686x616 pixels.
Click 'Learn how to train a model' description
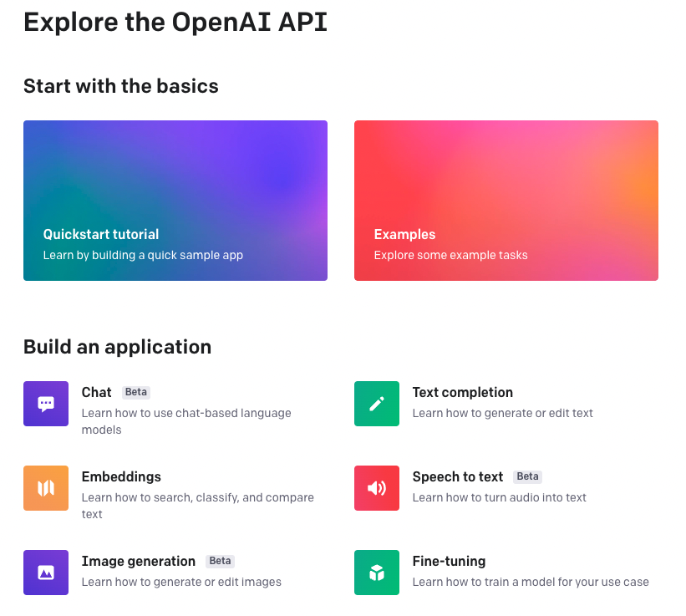tap(531, 582)
